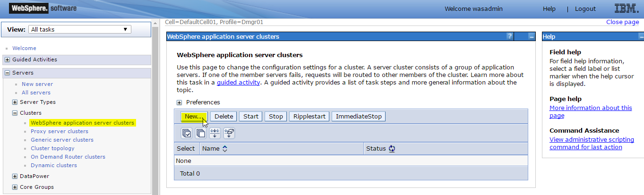Viewport: 644px width, 195px height.
Task: Click the Status column header
Action: (x=376, y=148)
